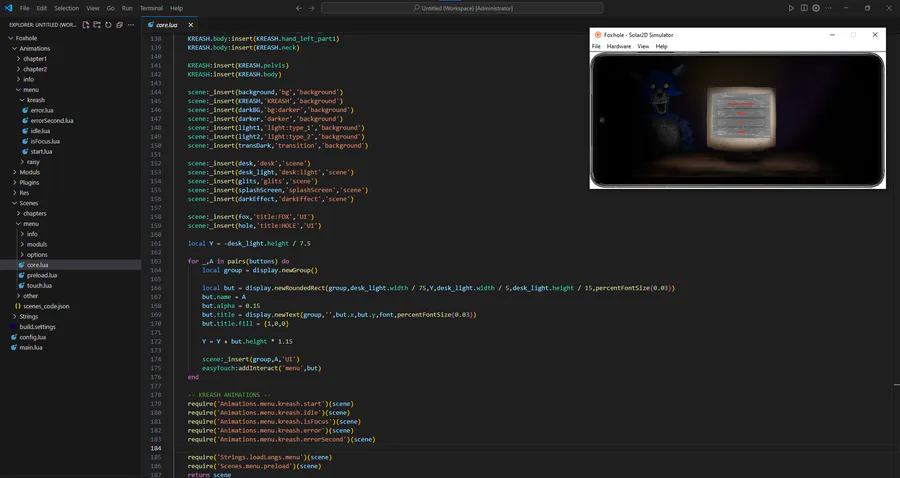The height and width of the screenshot is (478, 900).
Task: Expand the Moduls folder
Action: [29, 172]
